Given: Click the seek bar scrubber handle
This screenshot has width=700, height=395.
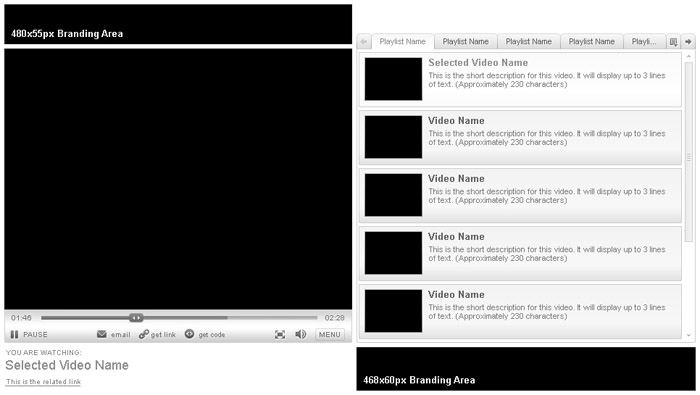Looking at the screenshot, I should click(136, 318).
